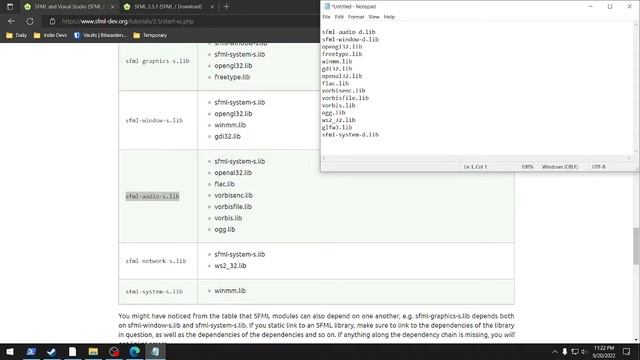Open the Temporary bookmarks folder
Viewport: 640px width, 360px height.
pyautogui.click(x=150, y=36)
